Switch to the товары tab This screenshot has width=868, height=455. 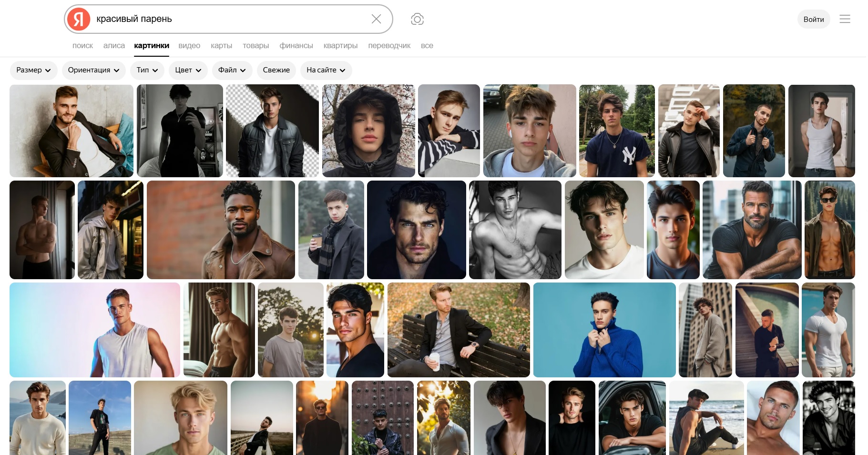[255, 46]
